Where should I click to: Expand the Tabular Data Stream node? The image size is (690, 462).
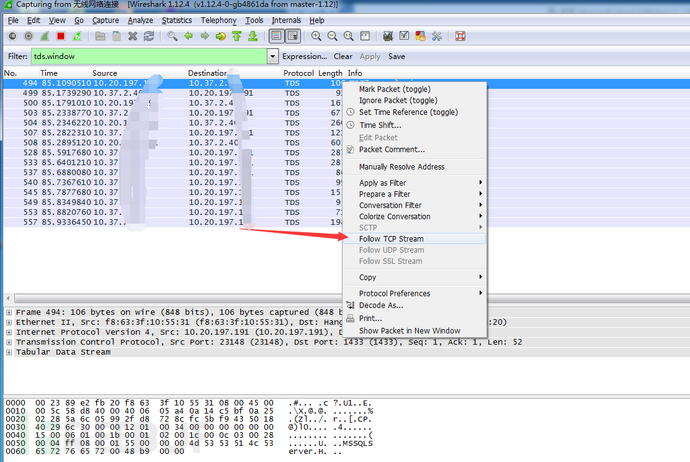coord(9,352)
